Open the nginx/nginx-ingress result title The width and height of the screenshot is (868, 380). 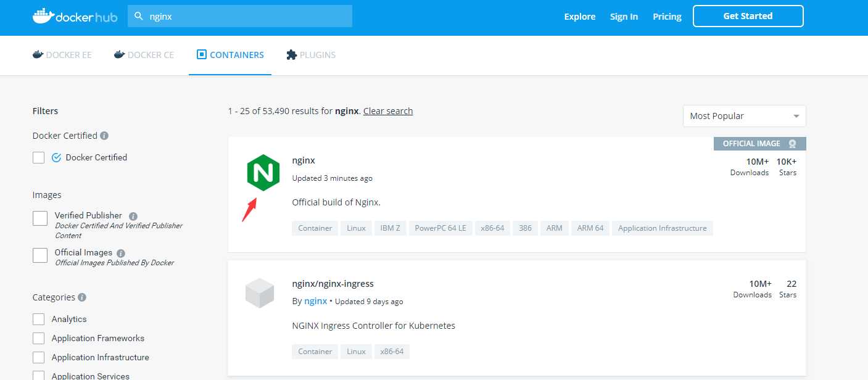tap(333, 284)
